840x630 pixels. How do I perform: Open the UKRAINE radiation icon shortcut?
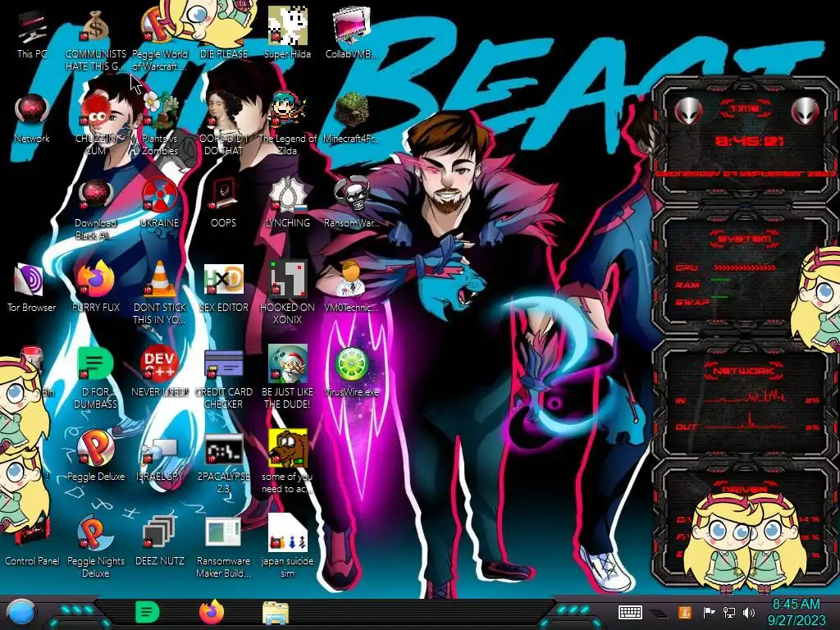pyautogui.click(x=160, y=203)
